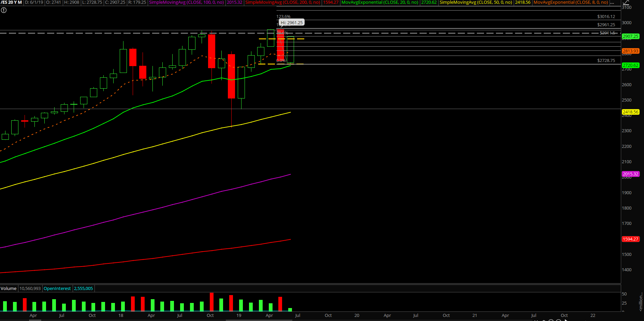The image size is (644, 321).
Task: Click the red 1594.27 header value
Action: coord(331,2)
